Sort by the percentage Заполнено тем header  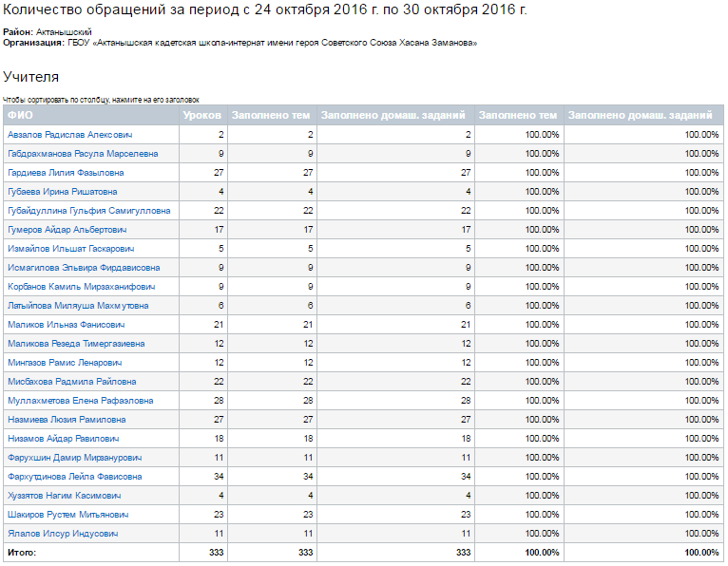pyautogui.click(x=518, y=115)
